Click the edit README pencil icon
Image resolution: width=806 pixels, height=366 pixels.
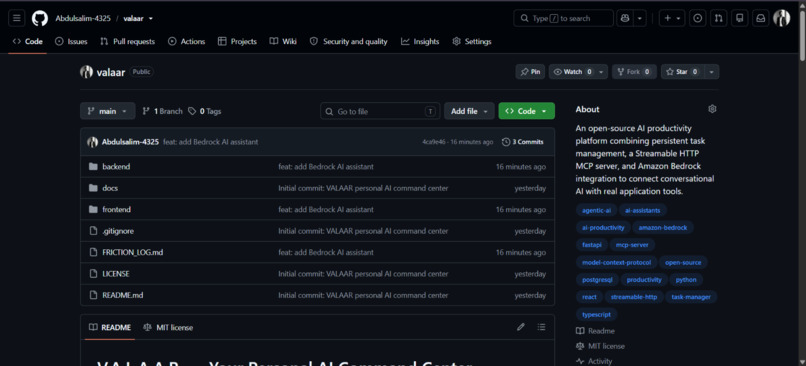click(x=521, y=327)
